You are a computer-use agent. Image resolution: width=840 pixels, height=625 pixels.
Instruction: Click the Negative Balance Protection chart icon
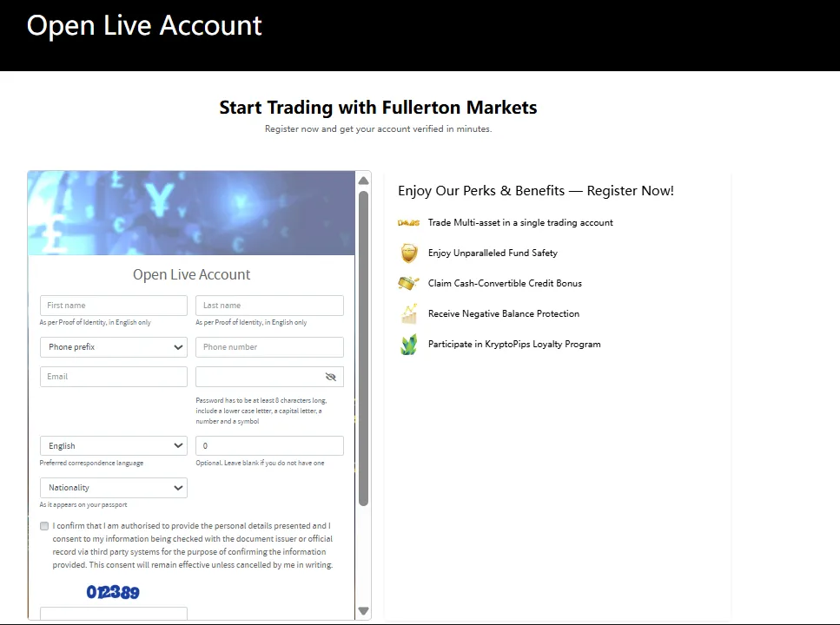tap(408, 314)
